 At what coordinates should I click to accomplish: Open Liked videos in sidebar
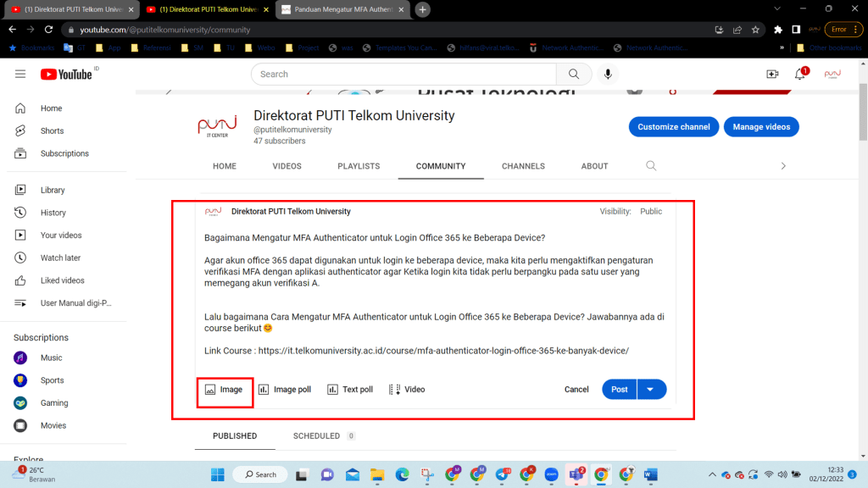coord(63,280)
